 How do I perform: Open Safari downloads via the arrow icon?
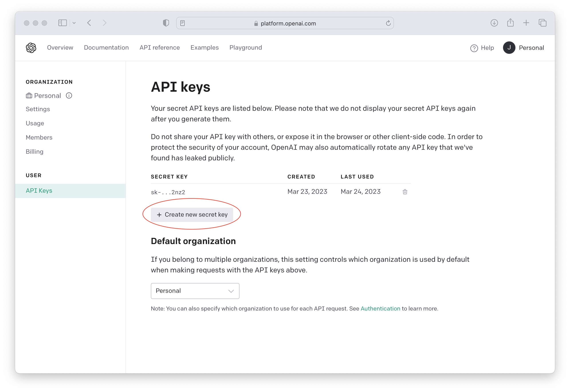494,23
